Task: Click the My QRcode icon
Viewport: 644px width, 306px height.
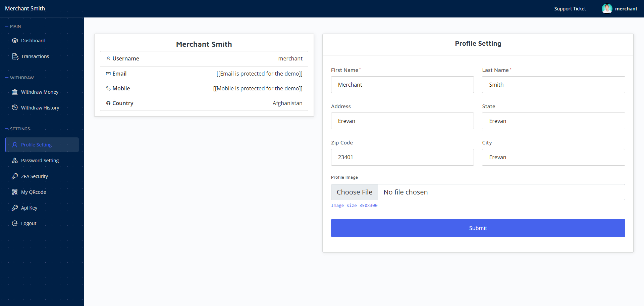Action: 15,192
